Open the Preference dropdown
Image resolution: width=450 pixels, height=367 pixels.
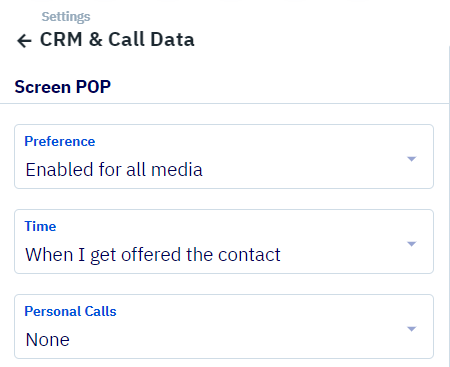[224, 157]
